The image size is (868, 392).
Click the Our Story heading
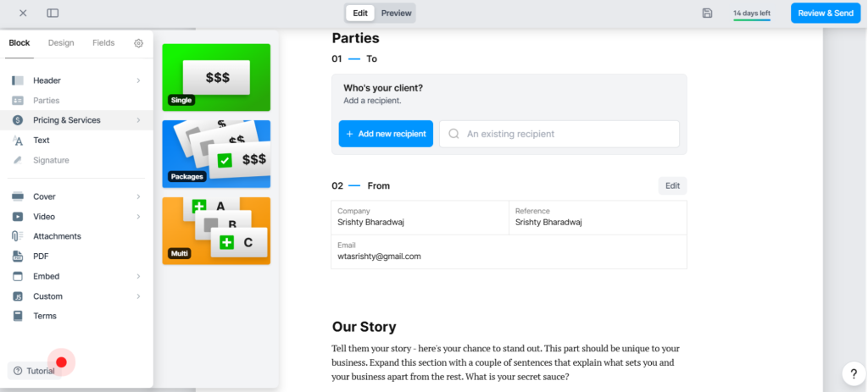coord(364,327)
